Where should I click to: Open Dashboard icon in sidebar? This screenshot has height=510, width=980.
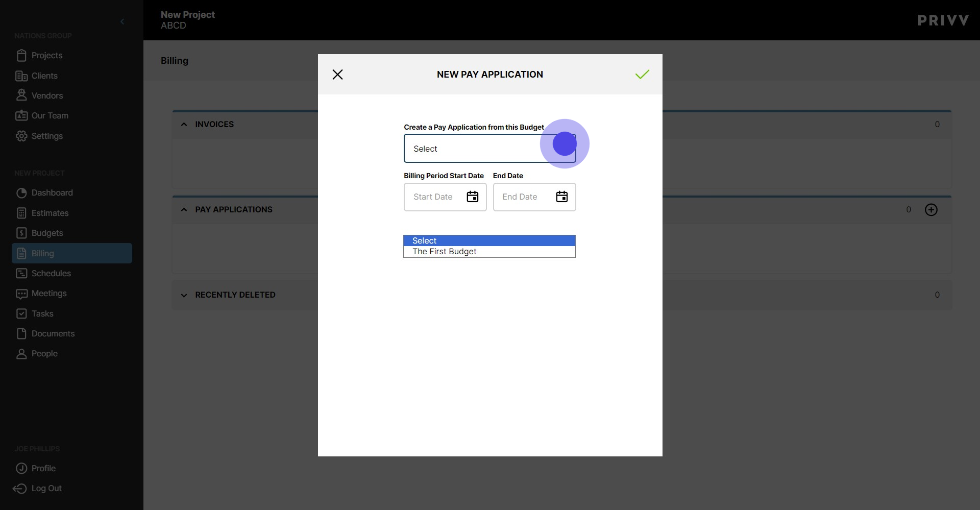21,192
